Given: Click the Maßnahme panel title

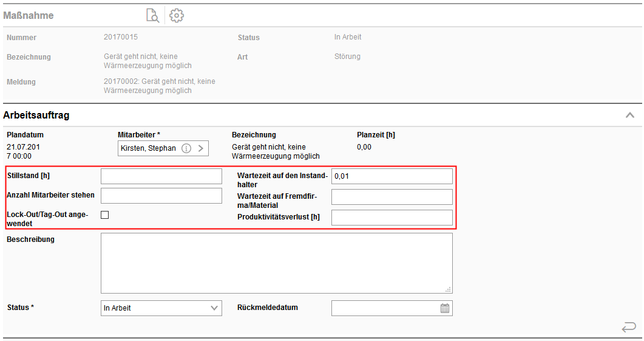Looking at the screenshot, I should click(x=29, y=16).
